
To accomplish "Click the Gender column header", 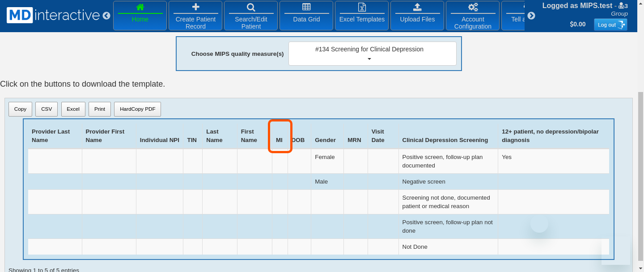I will point(325,140).
